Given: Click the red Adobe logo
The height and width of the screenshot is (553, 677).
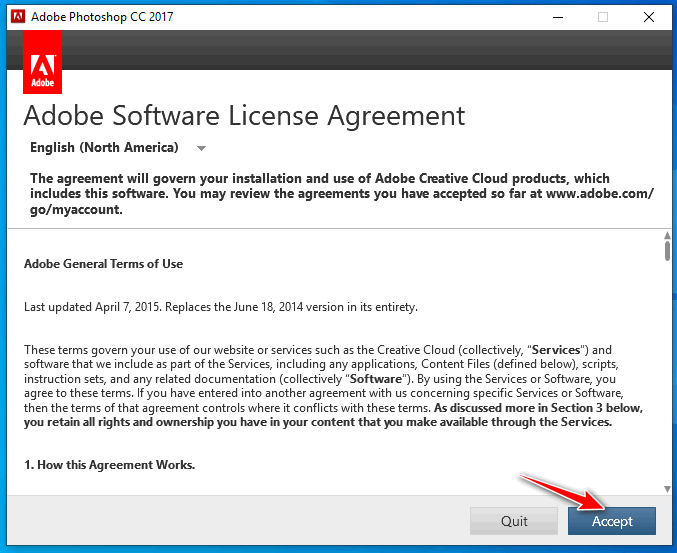Looking at the screenshot, I should point(42,63).
